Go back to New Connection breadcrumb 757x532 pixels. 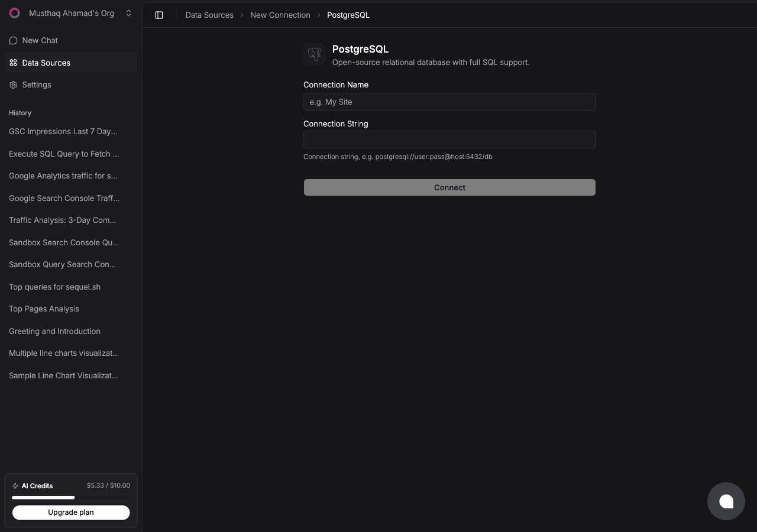point(280,15)
